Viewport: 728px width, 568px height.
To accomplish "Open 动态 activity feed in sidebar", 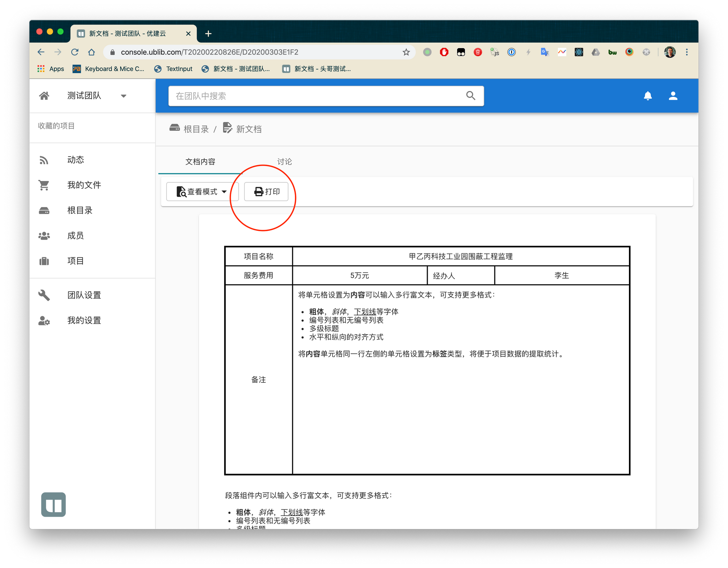I will [75, 160].
